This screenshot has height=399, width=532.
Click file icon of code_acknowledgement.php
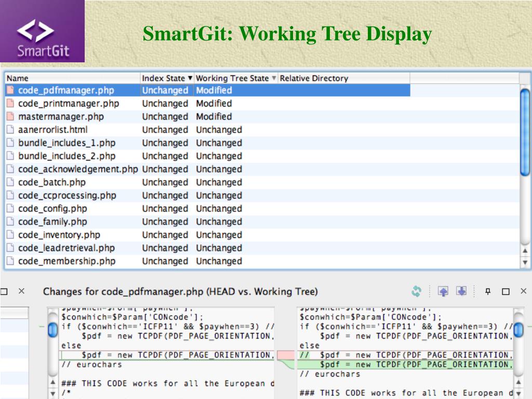point(10,169)
